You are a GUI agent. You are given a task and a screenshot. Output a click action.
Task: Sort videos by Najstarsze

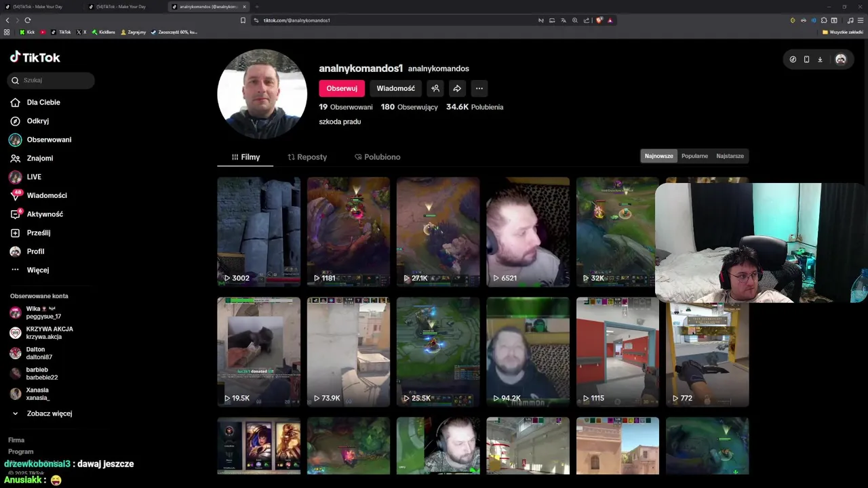point(730,156)
